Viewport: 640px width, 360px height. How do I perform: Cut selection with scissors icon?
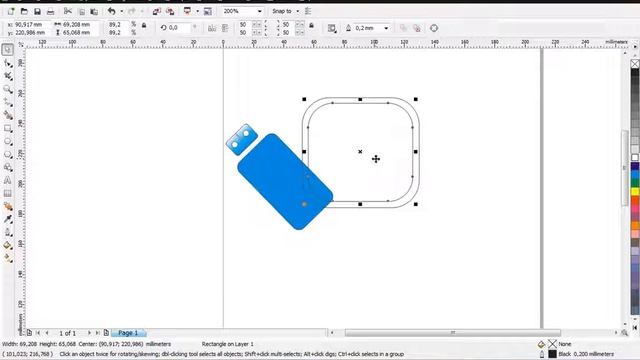coord(68,11)
